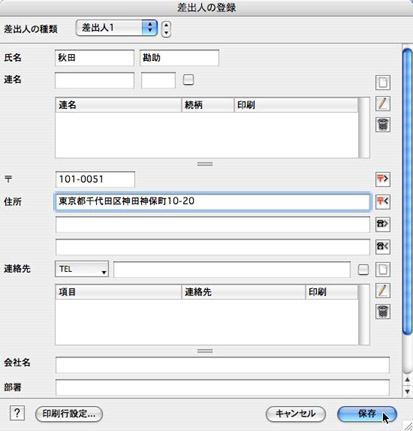Click the stepper beside the 差出人1 dropdown
413x431 pixels.
pos(166,29)
